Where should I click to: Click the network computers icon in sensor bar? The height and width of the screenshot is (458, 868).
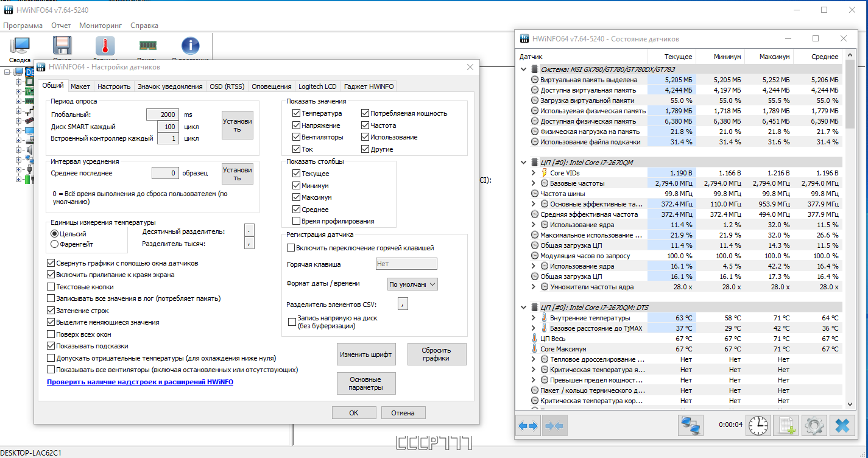point(690,425)
